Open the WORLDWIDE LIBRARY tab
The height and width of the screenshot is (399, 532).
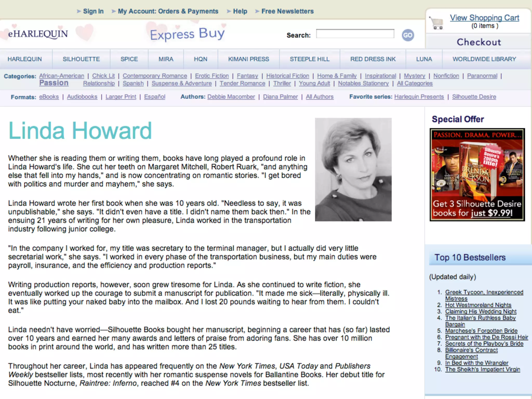[x=484, y=59]
